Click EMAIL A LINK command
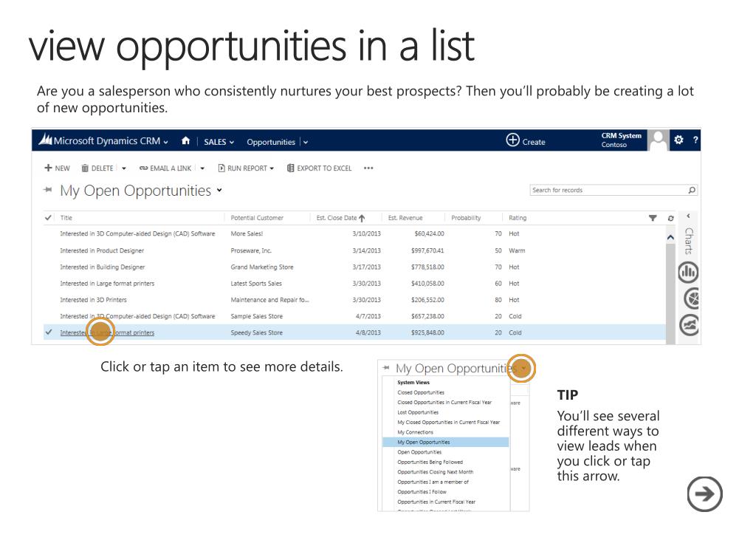Screen dimensions: 756x546 pyautogui.click(x=165, y=168)
